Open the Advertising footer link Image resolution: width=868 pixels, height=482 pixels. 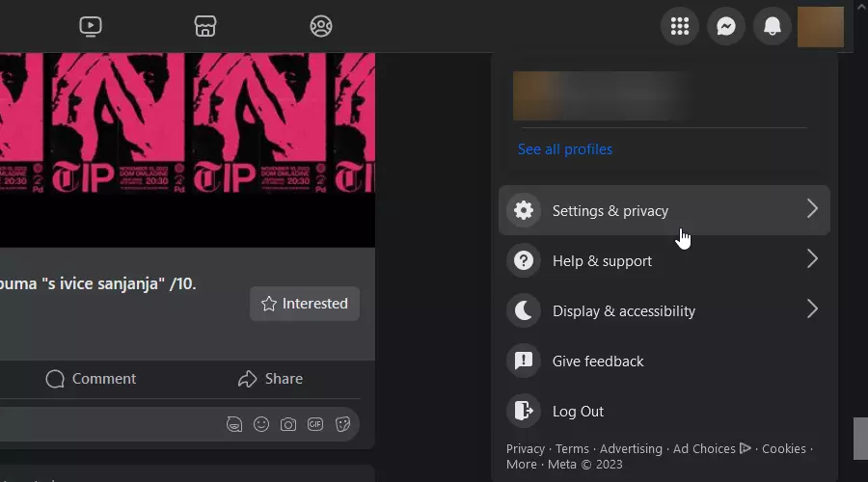click(x=631, y=449)
